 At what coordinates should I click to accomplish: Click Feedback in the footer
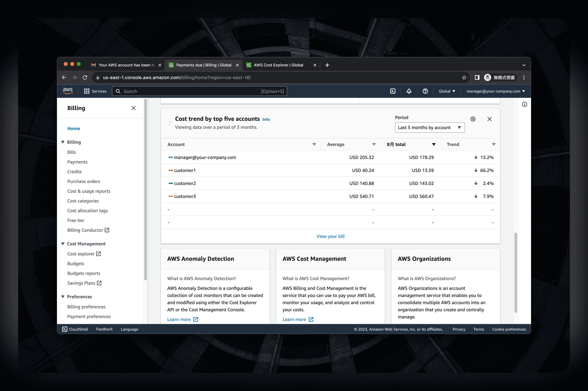point(104,329)
